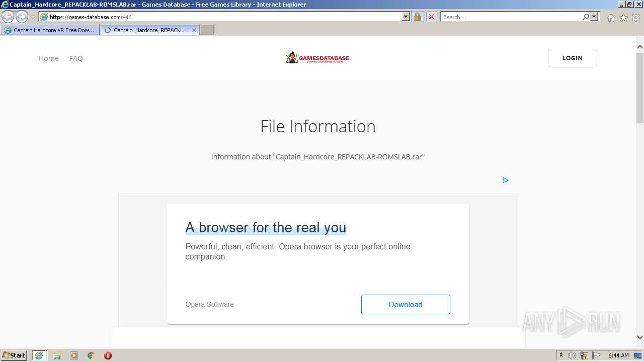
Task: Click the page scrollbar up arrow
Action: (x=640, y=47)
